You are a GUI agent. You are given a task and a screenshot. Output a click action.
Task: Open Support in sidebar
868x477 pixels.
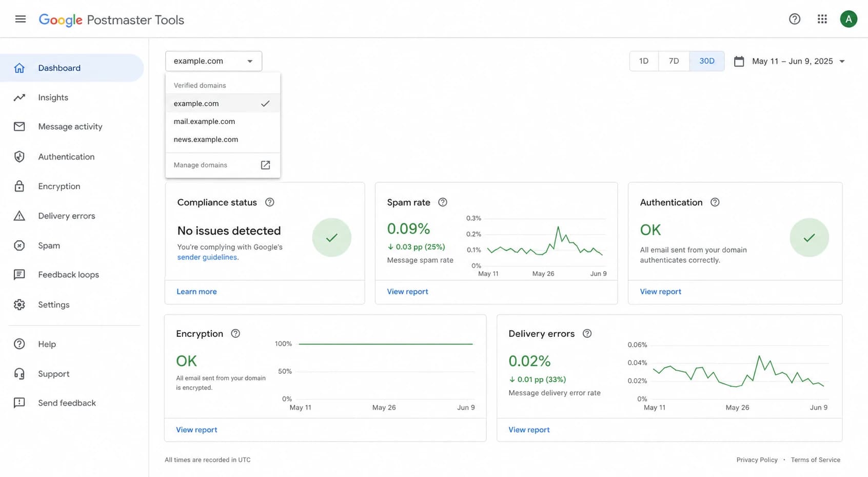(x=72, y=374)
